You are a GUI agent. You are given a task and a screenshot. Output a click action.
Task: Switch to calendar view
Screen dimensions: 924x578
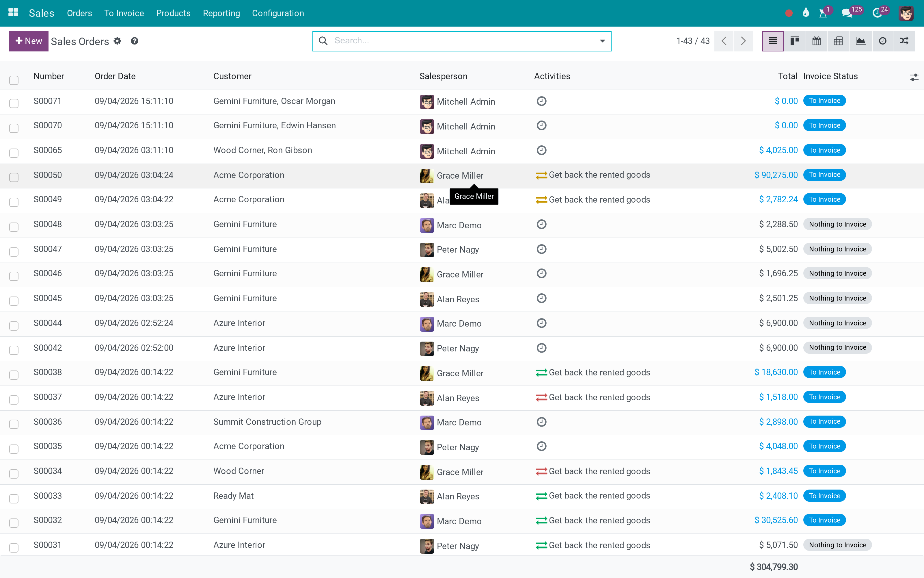pos(817,41)
